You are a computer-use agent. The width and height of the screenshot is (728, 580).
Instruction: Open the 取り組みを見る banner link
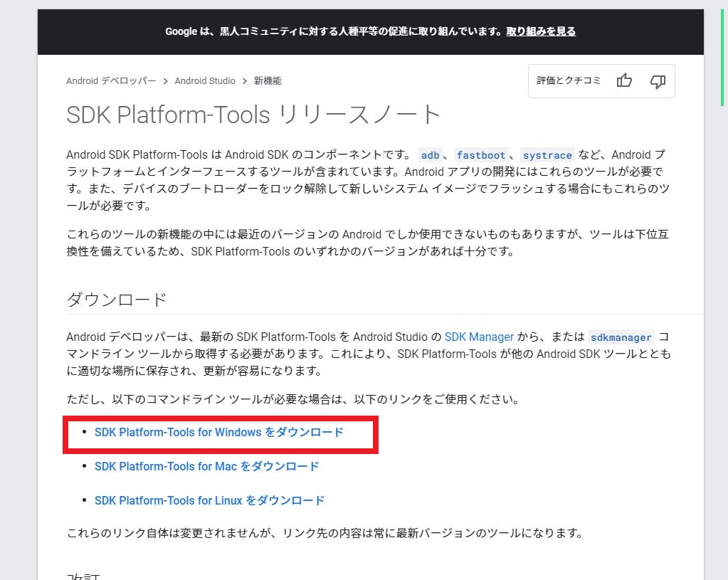[x=541, y=31]
